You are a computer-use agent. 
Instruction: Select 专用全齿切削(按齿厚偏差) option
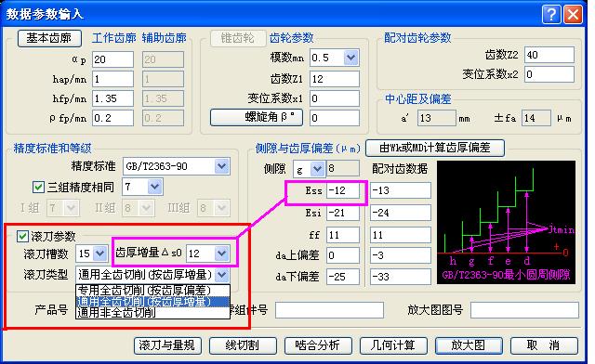tap(152, 291)
